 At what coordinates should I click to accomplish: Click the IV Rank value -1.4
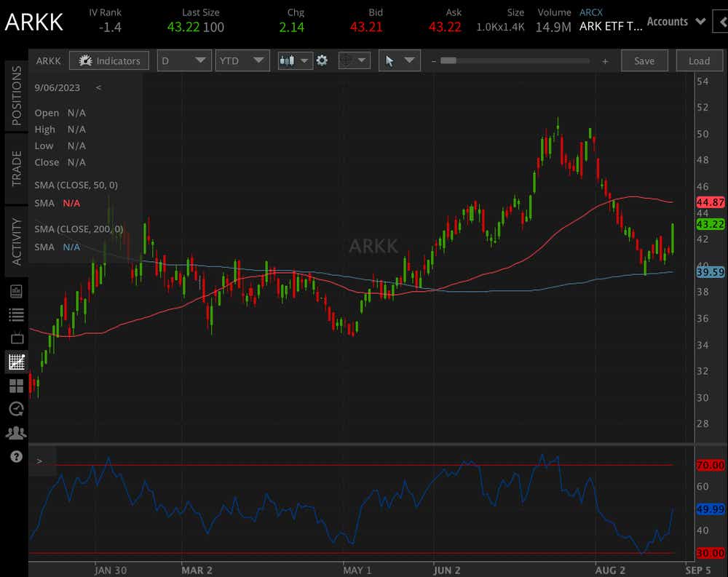click(110, 28)
